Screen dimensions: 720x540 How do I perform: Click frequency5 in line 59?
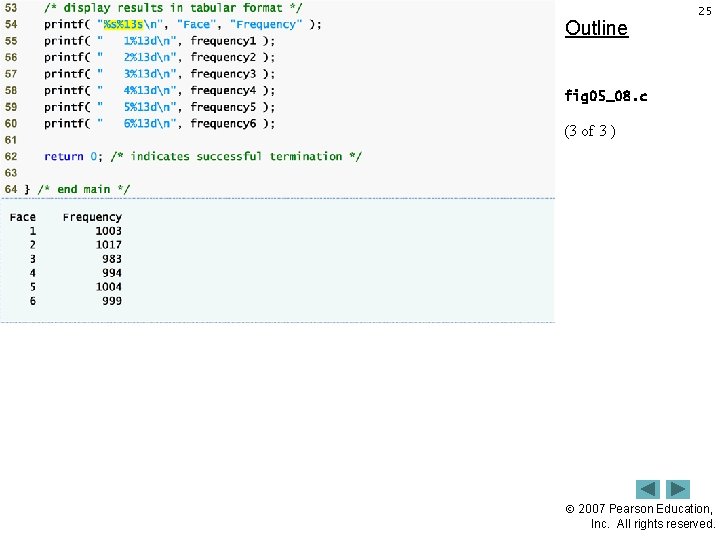pos(223,107)
